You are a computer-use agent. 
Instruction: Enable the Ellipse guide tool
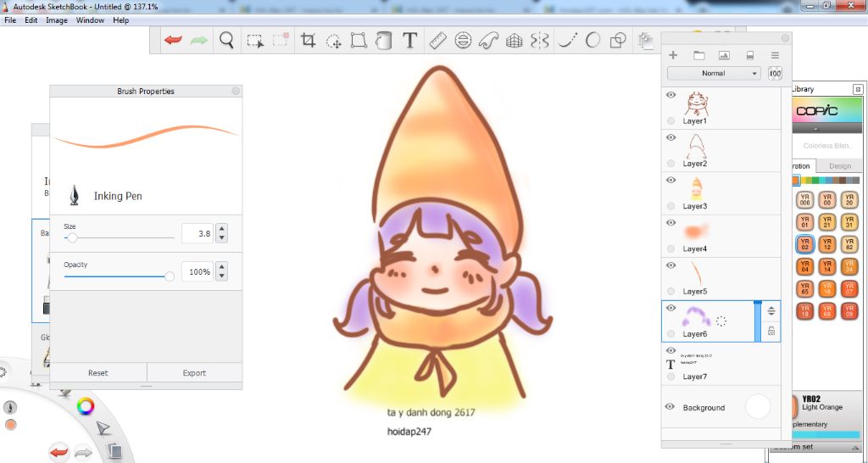[463, 41]
